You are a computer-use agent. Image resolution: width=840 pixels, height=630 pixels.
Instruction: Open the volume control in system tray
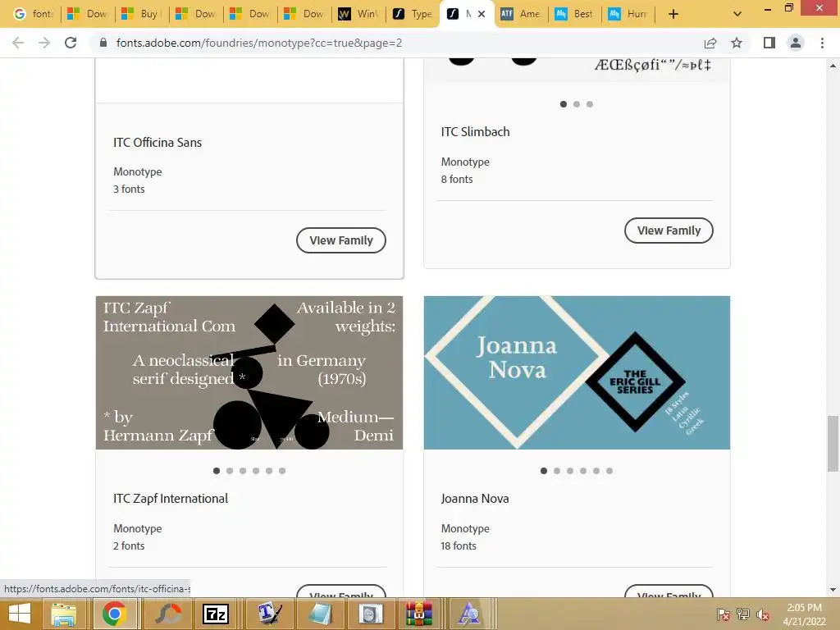point(763,614)
